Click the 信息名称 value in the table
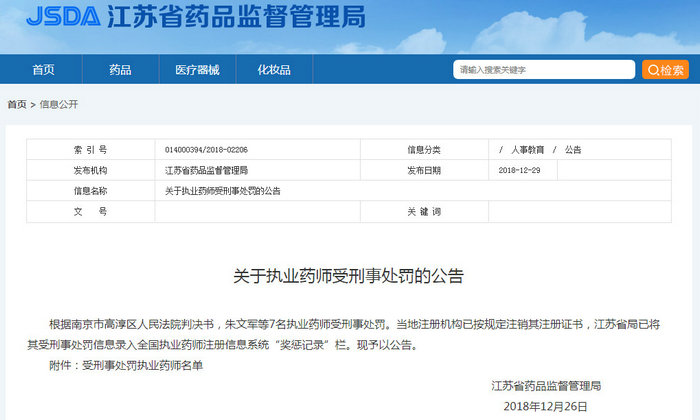The height and width of the screenshot is (420, 700). (222, 190)
